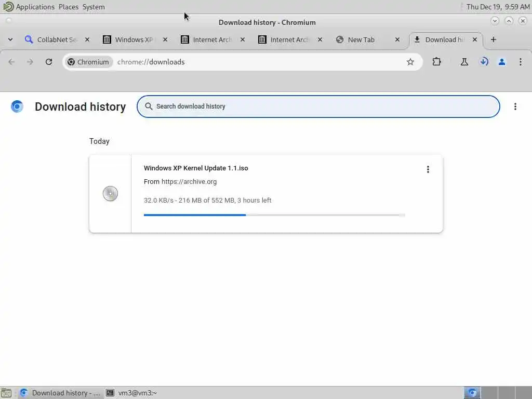Switch to the vm3@vm3:~ terminal window
532x399 pixels.
(x=131, y=393)
